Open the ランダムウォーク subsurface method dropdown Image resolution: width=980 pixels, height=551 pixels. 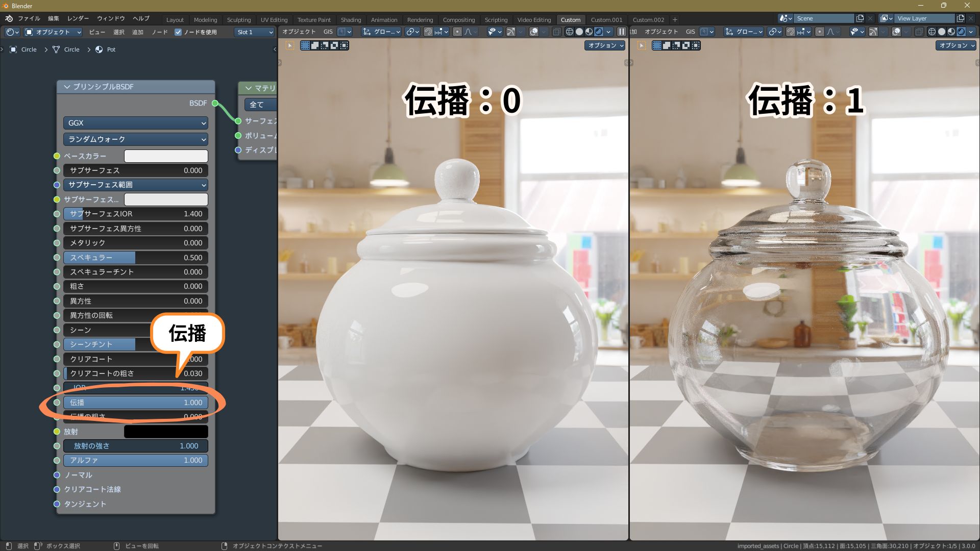tap(135, 139)
